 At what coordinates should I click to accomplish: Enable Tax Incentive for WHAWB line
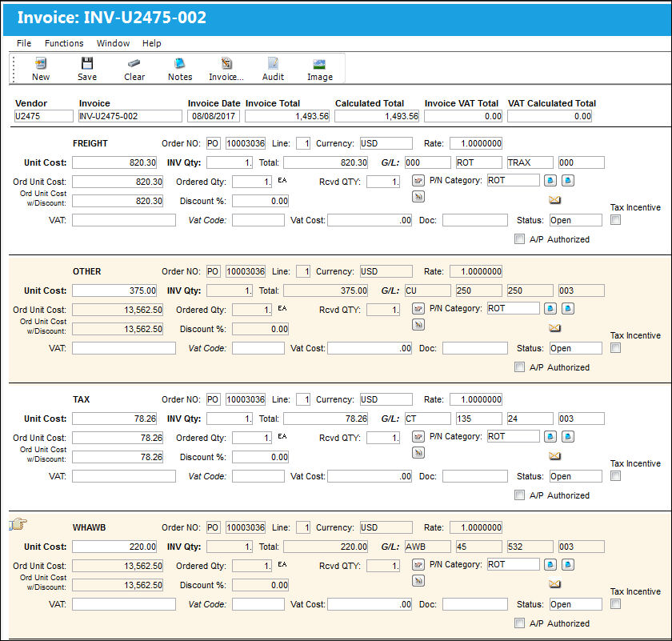click(x=616, y=604)
